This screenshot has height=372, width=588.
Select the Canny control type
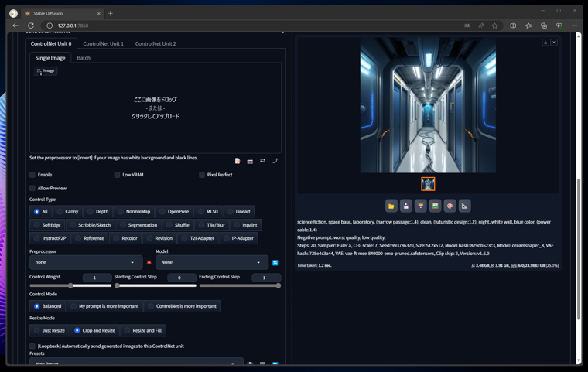tap(67, 211)
